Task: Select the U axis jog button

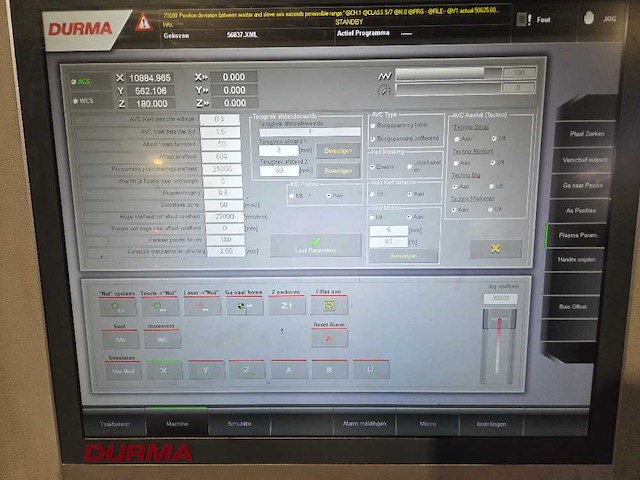Action: [x=371, y=369]
